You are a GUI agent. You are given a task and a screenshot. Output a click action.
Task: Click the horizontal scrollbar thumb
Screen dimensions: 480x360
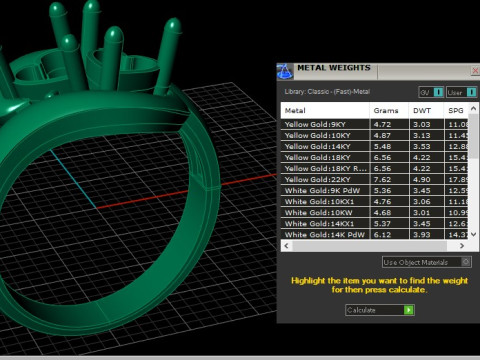[369, 246]
